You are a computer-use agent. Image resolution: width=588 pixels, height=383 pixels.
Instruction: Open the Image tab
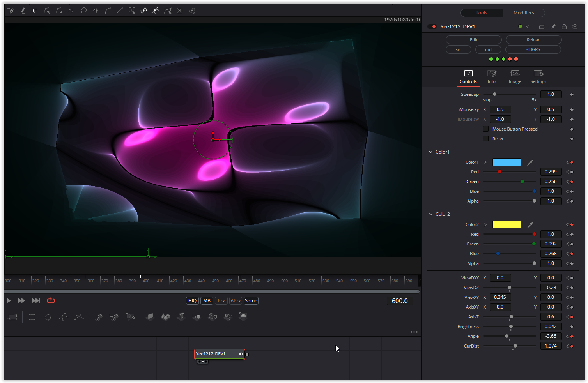tap(515, 77)
